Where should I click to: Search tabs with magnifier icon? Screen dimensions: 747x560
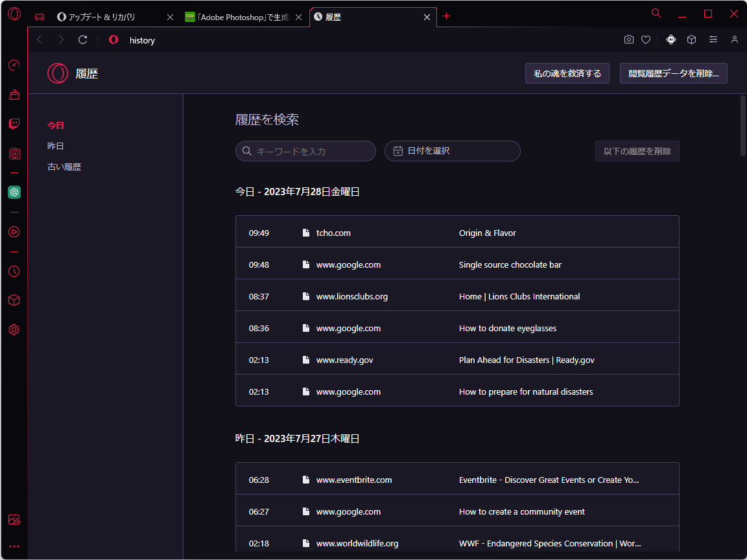coord(656,14)
